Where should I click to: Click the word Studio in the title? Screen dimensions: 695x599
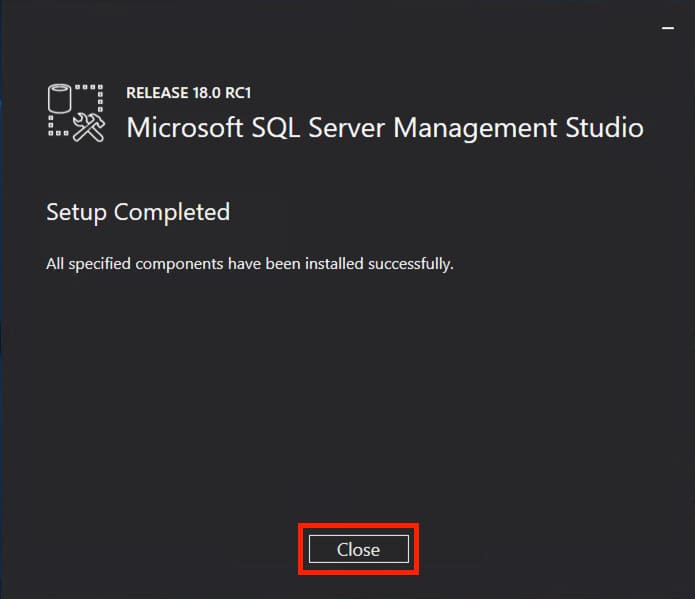606,128
